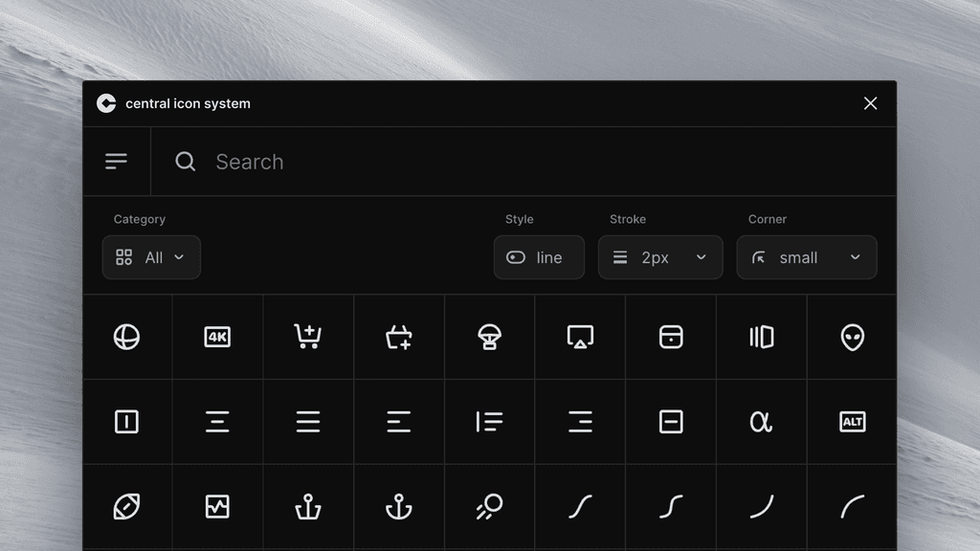Click the airdrop parachute icon
Viewport: 980px width, 551px height.
489,337
